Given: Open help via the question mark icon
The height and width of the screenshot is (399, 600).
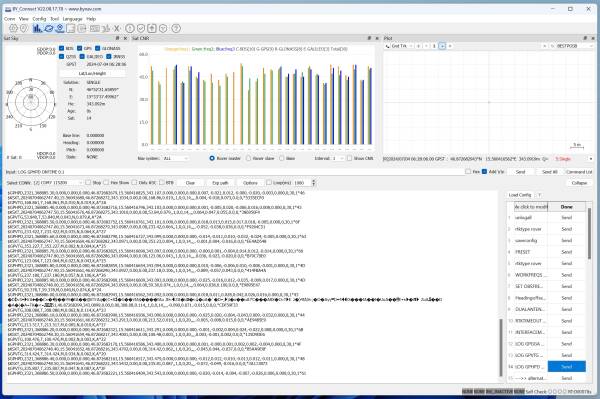Looking at the screenshot, I should coord(176,28).
